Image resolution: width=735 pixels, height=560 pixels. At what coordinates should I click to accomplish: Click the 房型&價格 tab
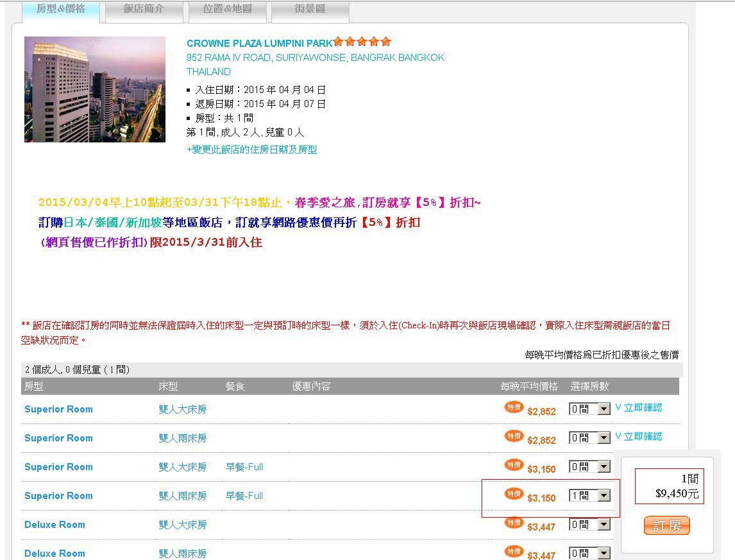point(61,10)
